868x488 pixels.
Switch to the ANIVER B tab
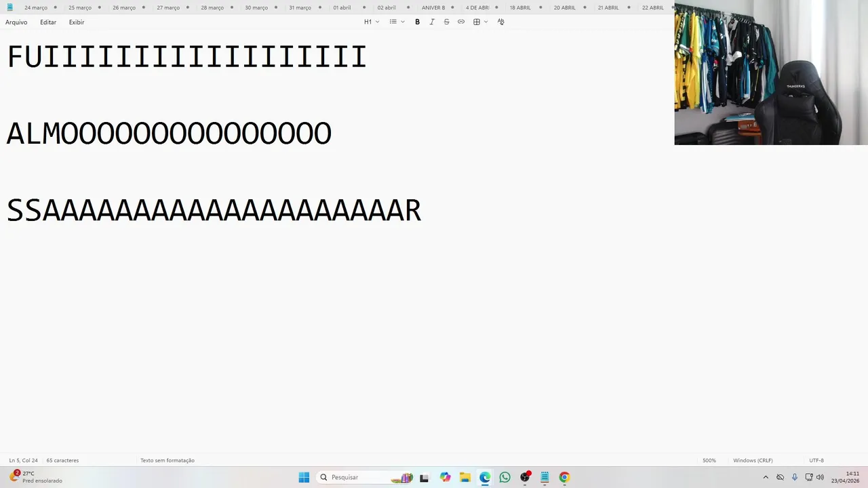pyautogui.click(x=433, y=7)
